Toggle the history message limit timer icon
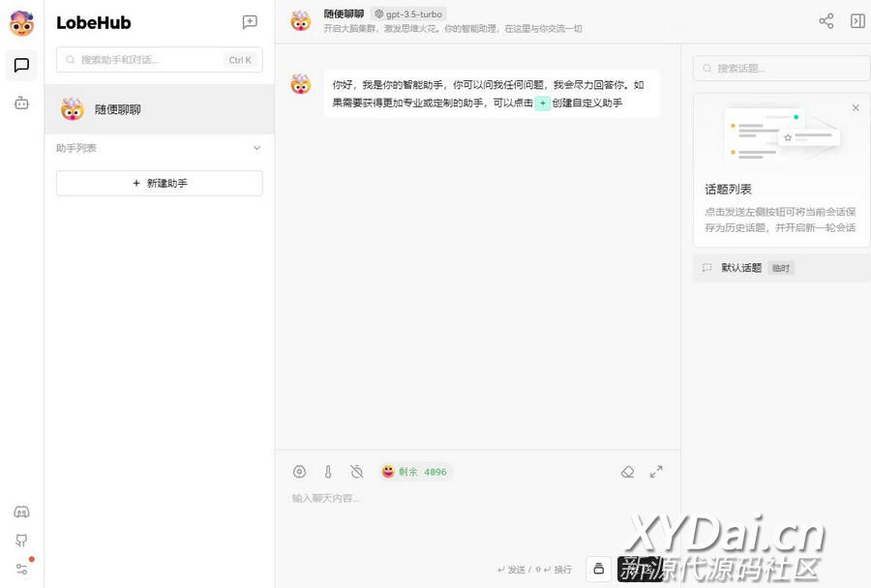The width and height of the screenshot is (871, 588). pyautogui.click(x=356, y=472)
